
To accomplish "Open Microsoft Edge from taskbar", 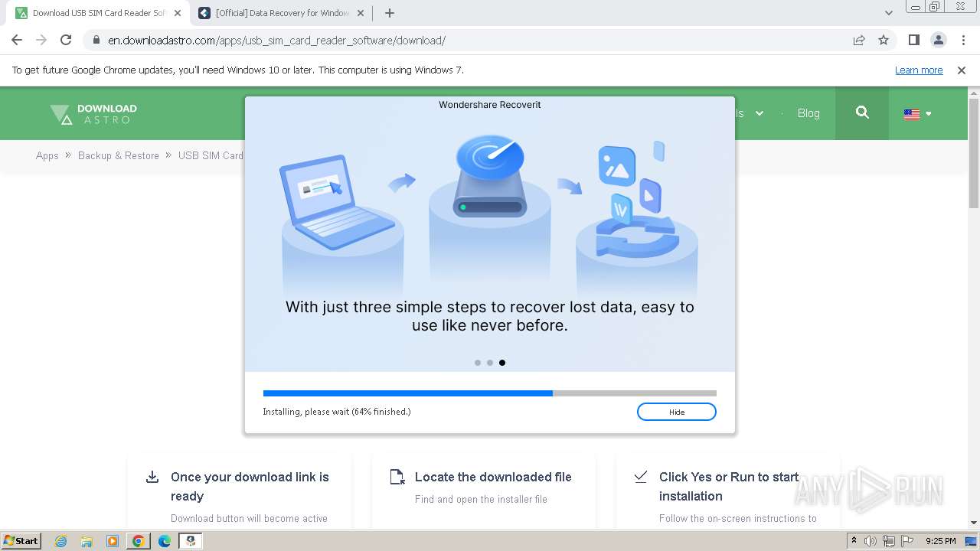I will click(165, 541).
